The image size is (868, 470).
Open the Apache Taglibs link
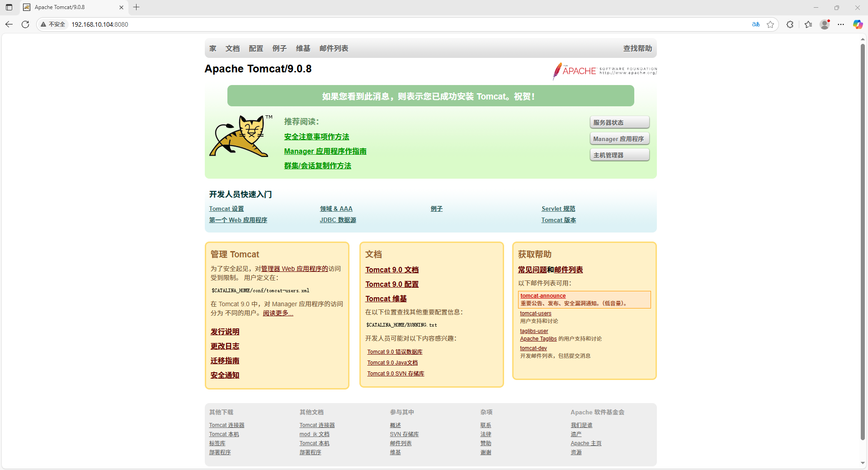(x=538, y=339)
